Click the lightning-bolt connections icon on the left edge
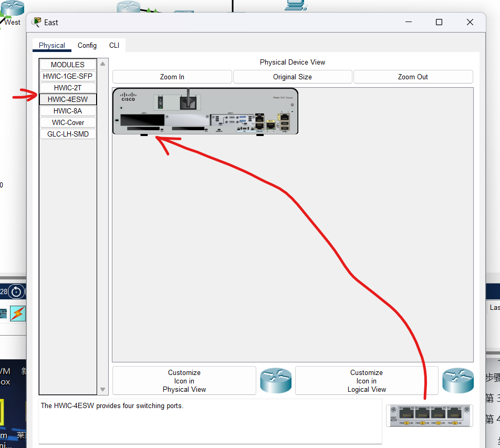Screen dimensions: 500x448 click(x=18, y=314)
